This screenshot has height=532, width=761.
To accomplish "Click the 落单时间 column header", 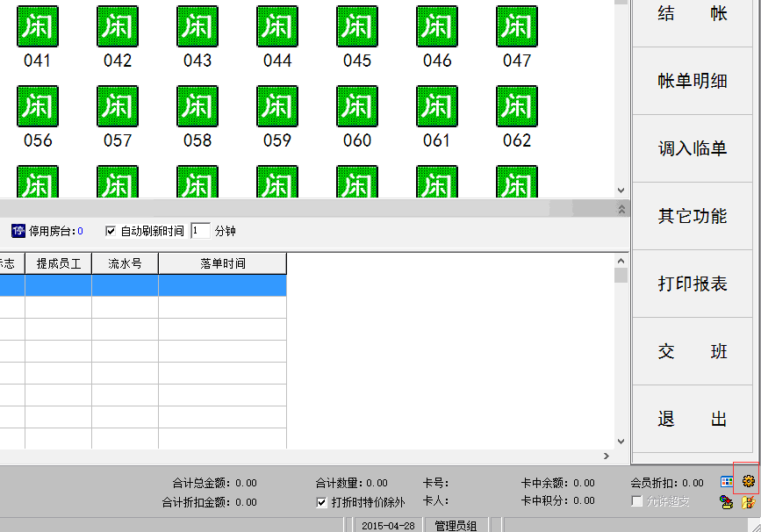I will [x=222, y=263].
